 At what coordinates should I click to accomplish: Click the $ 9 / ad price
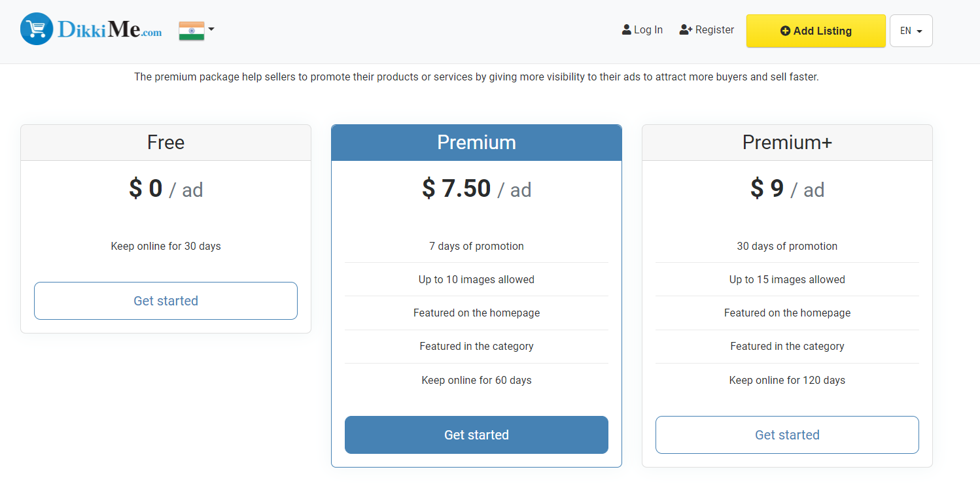[x=787, y=189]
